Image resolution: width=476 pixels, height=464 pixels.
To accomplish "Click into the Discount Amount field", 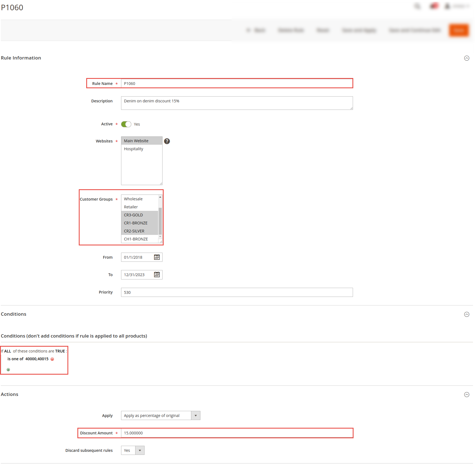I will (x=237, y=433).
